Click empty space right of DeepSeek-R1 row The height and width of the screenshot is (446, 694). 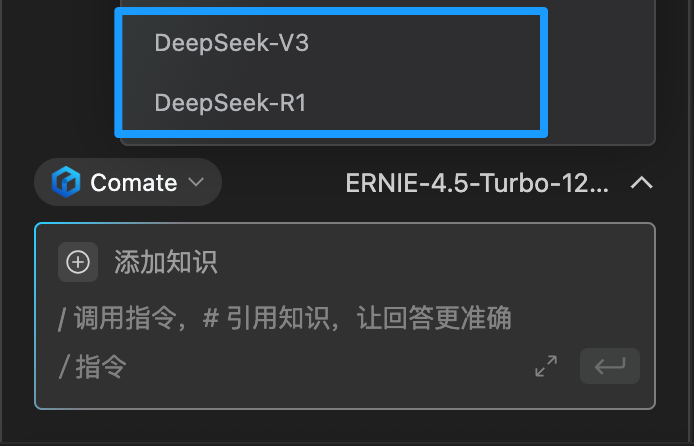point(420,103)
